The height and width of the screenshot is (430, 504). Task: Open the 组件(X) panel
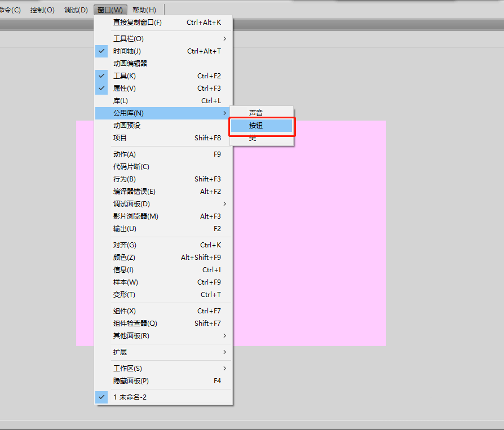tap(163, 311)
